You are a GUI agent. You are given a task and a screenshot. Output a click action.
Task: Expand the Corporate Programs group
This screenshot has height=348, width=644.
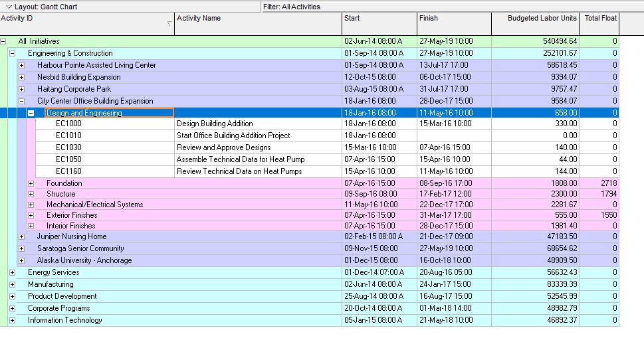tap(12, 308)
